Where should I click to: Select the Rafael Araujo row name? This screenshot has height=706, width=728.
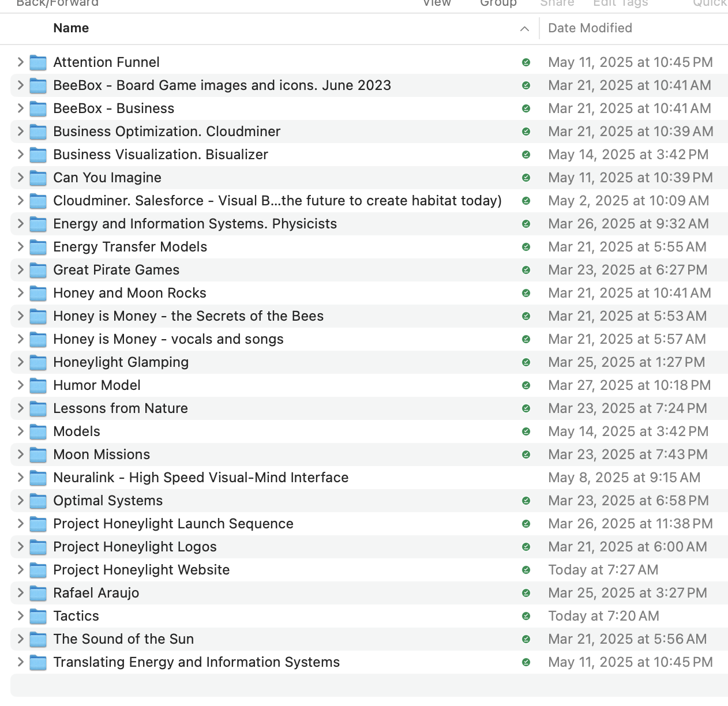tap(96, 593)
